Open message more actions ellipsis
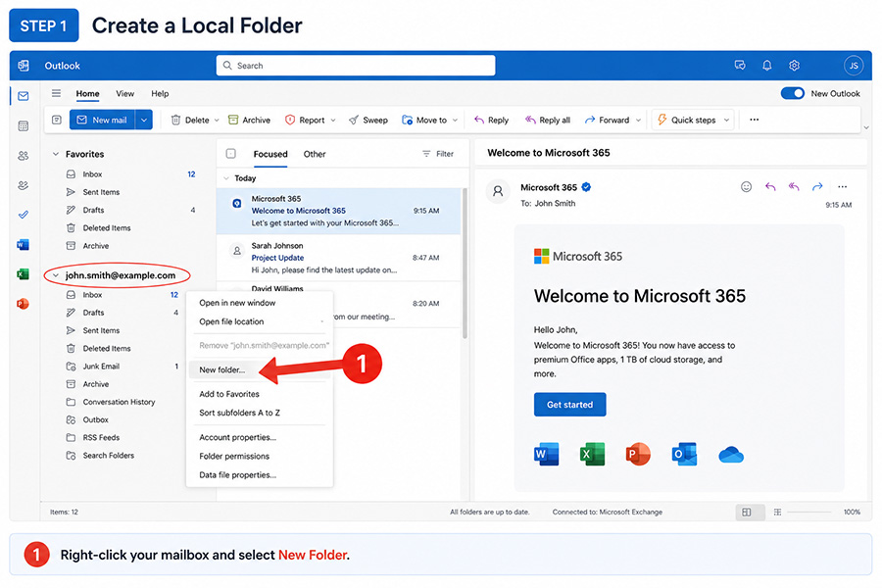The height and width of the screenshot is (588, 882). 842,187
